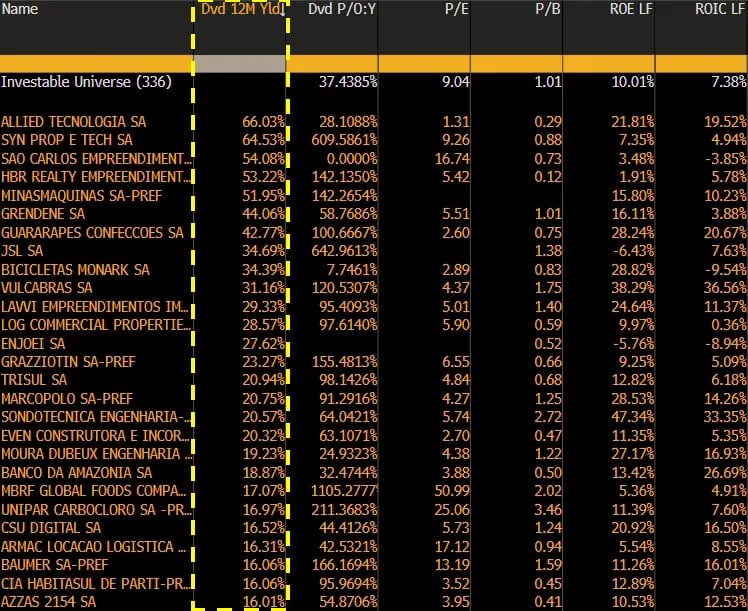Select the universe P/E value 9.04
Screen dimensions: 748x611
(x=456, y=82)
